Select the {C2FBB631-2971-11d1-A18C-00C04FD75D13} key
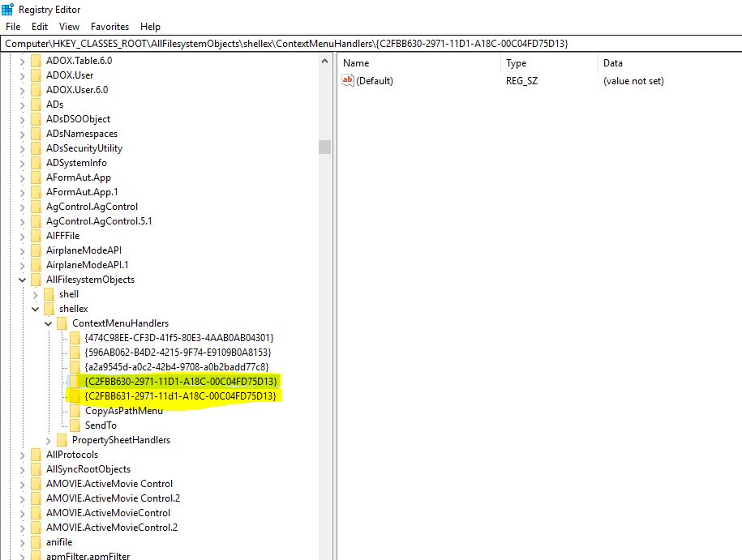 click(x=181, y=396)
